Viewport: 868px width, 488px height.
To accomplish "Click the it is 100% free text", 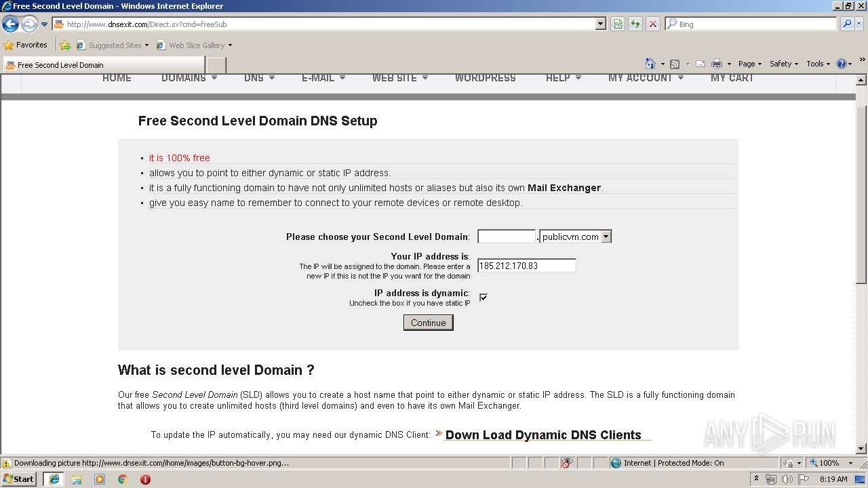I will (180, 158).
